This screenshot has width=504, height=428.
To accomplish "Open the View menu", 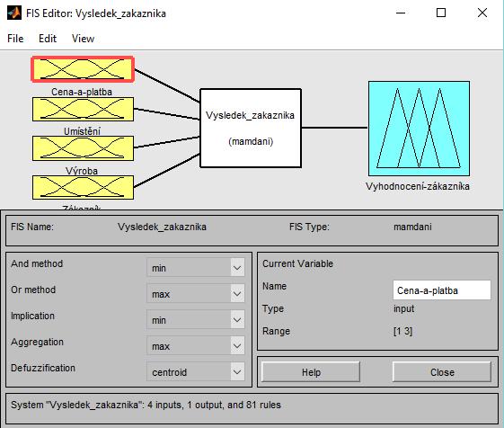I will pyautogui.click(x=83, y=39).
